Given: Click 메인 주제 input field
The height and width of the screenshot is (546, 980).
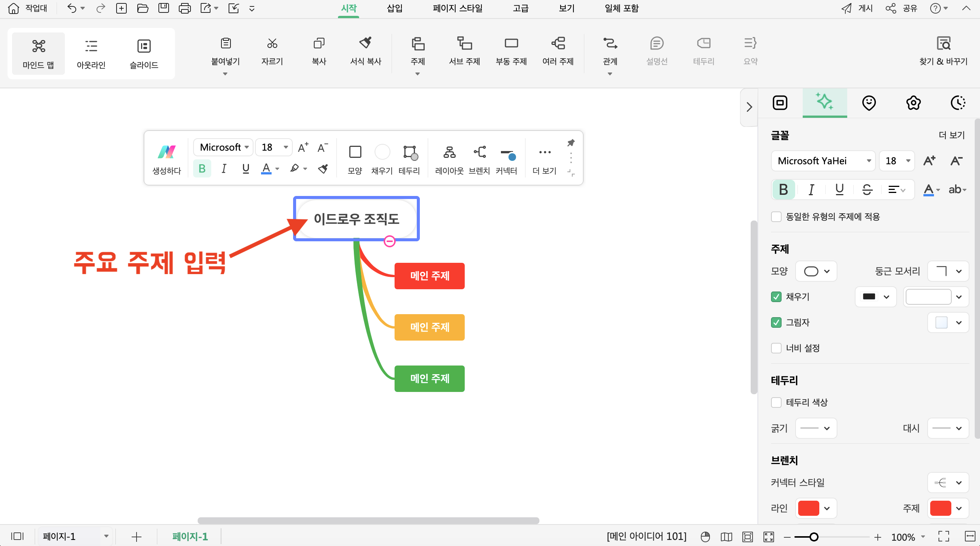Looking at the screenshot, I should tap(429, 275).
